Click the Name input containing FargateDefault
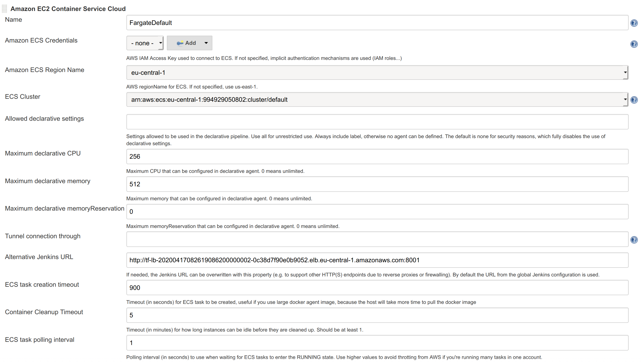Image resolution: width=641 pixels, height=364 pixels. click(x=377, y=23)
